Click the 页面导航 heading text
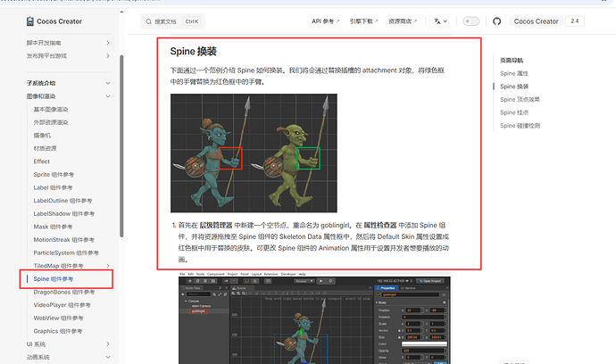Screen dimensions: 616x364 pos(512,61)
